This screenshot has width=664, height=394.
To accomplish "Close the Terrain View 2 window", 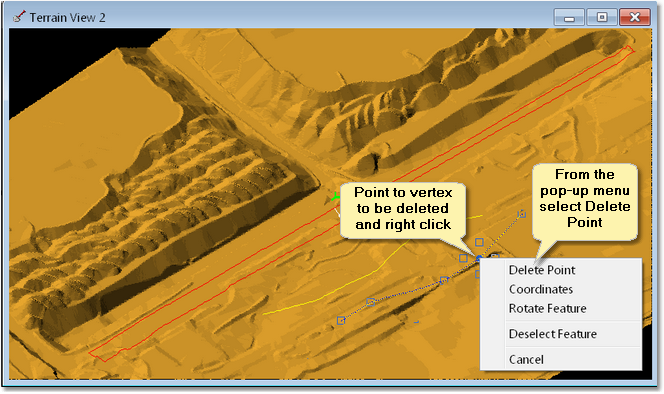I will click(635, 17).
